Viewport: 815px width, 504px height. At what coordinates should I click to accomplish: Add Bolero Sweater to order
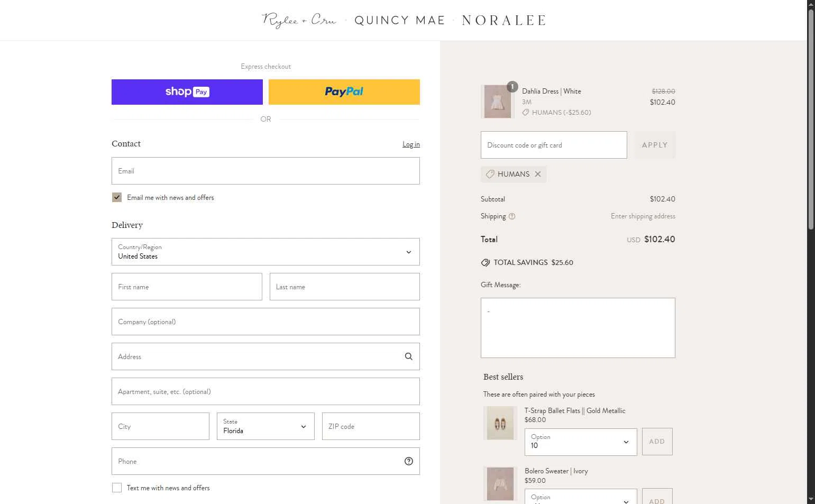[x=657, y=497]
